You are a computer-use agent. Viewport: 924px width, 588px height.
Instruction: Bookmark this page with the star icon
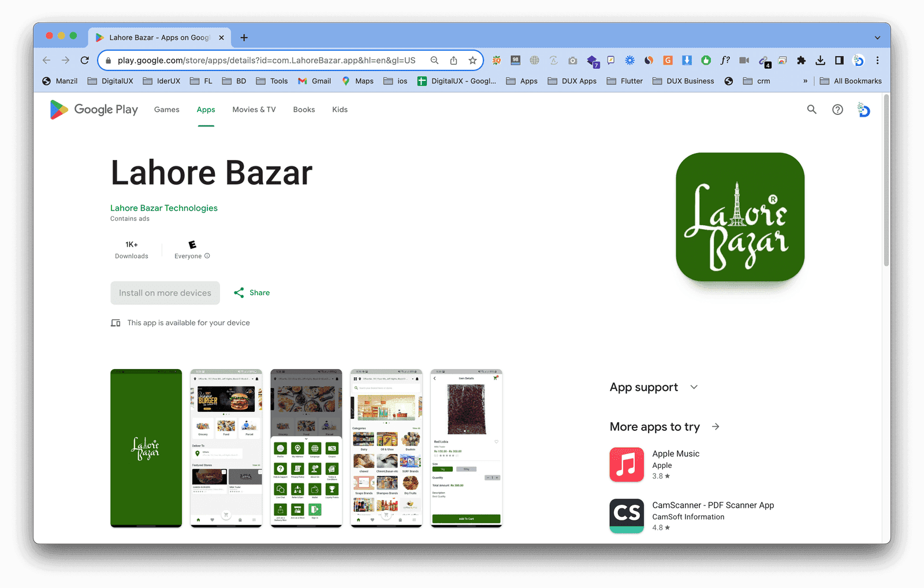pyautogui.click(x=472, y=60)
